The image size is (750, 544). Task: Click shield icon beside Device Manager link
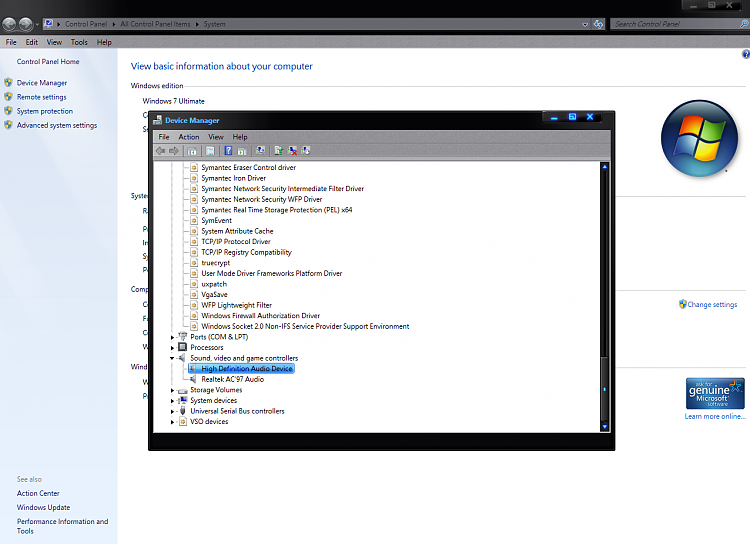(x=8, y=82)
